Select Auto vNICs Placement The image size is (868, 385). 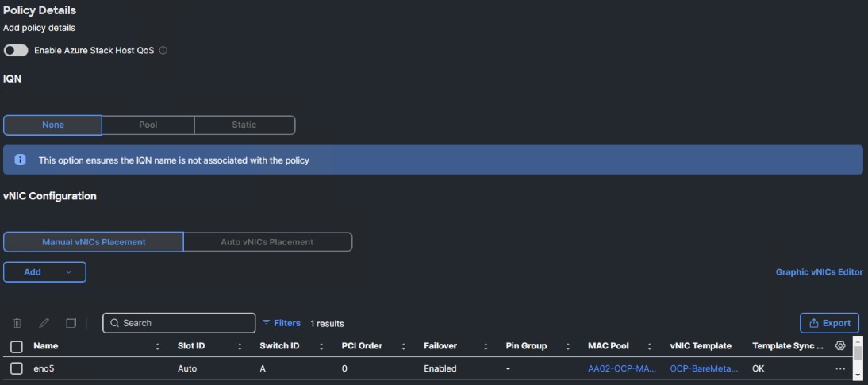coord(267,242)
